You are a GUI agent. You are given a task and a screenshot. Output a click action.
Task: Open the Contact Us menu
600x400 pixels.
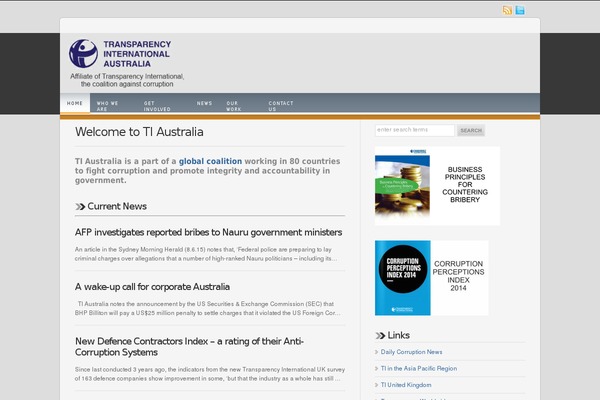pyautogui.click(x=281, y=106)
